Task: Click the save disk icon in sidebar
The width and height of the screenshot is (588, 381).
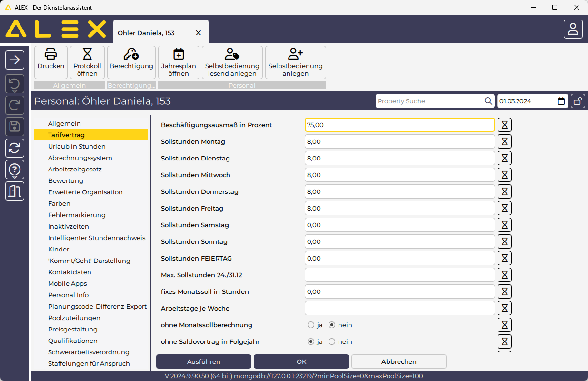Action: (x=15, y=126)
